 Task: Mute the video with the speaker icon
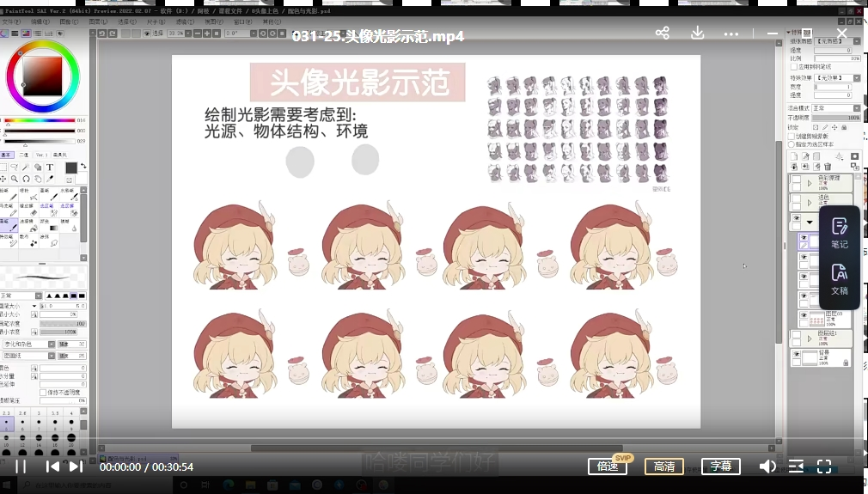point(767,467)
